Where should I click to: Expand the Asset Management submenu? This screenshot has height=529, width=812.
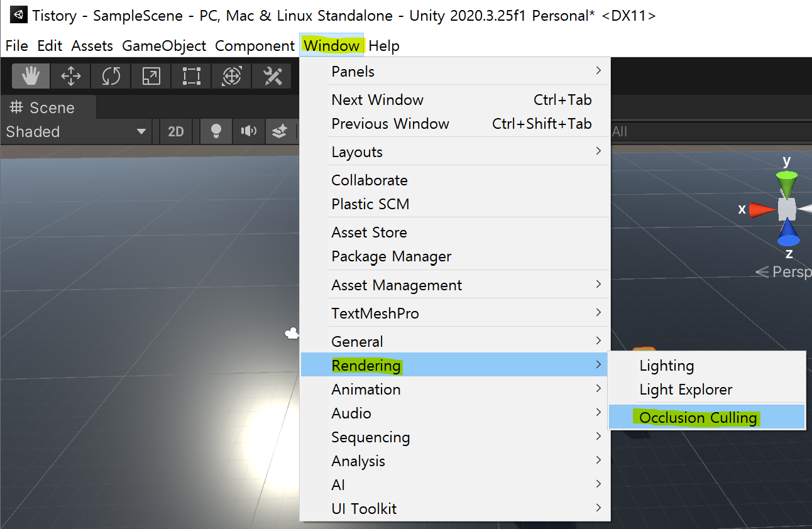click(455, 285)
